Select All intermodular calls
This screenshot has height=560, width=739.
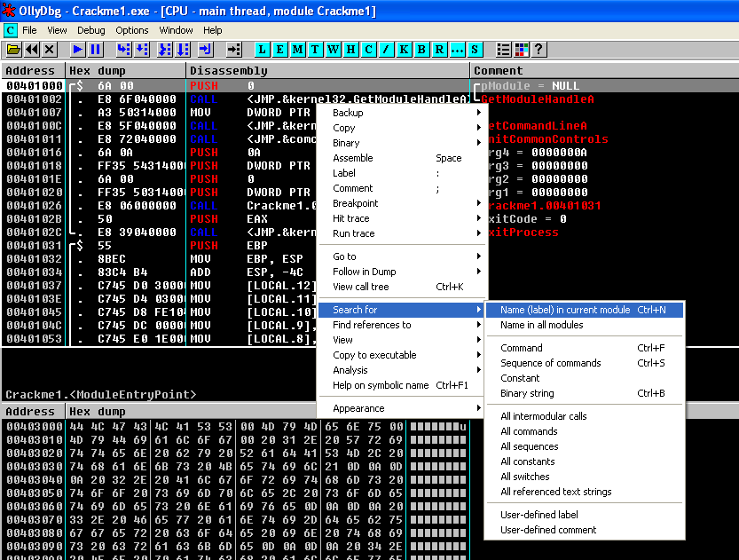point(585,416)
